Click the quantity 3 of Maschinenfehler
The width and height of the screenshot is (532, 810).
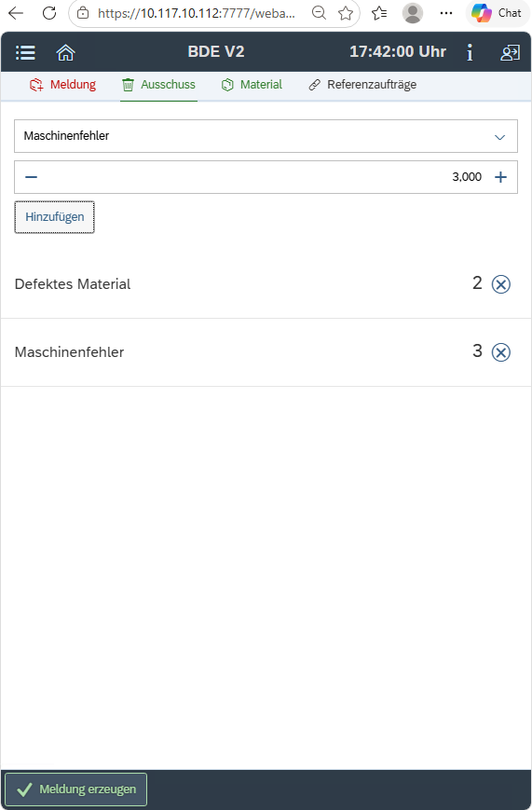(477, 351)
